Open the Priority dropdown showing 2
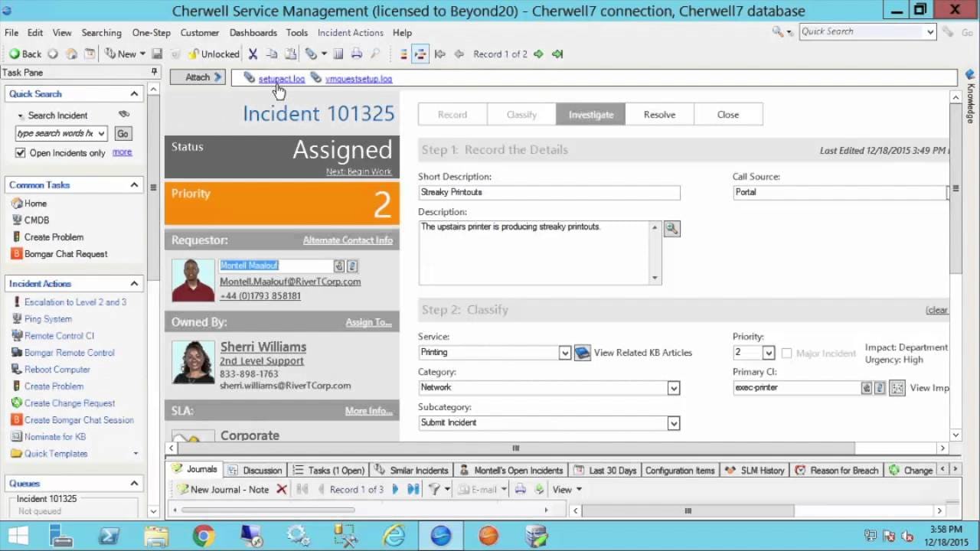The image size is (980, 551). (x=768, y=353)
